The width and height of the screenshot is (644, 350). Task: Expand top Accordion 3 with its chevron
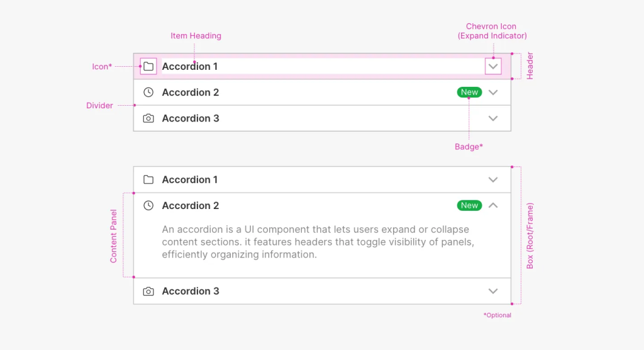pos(493,118)
